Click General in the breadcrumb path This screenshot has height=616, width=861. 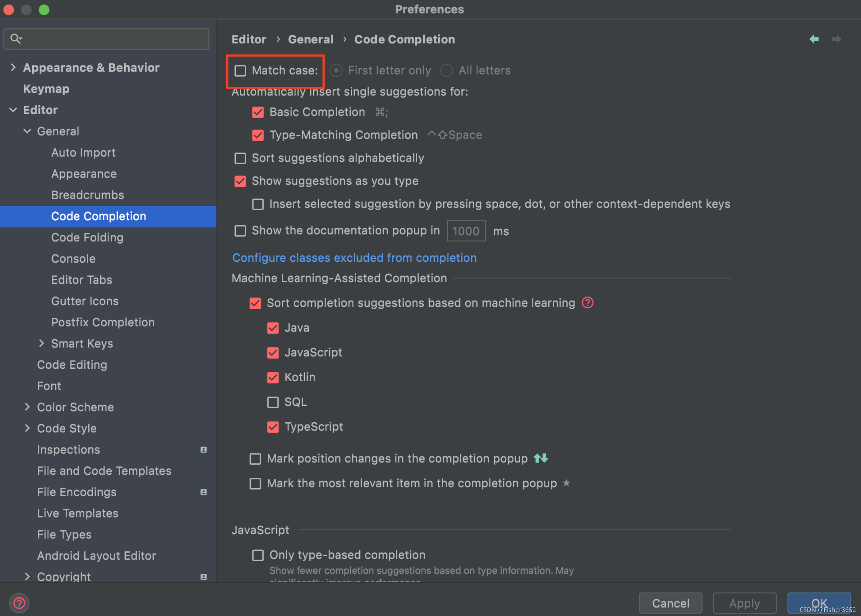(311, 39)
